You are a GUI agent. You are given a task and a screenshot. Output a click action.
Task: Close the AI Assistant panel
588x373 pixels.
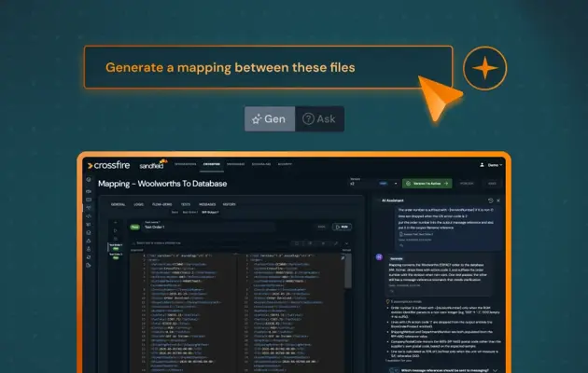coord(498,200)
